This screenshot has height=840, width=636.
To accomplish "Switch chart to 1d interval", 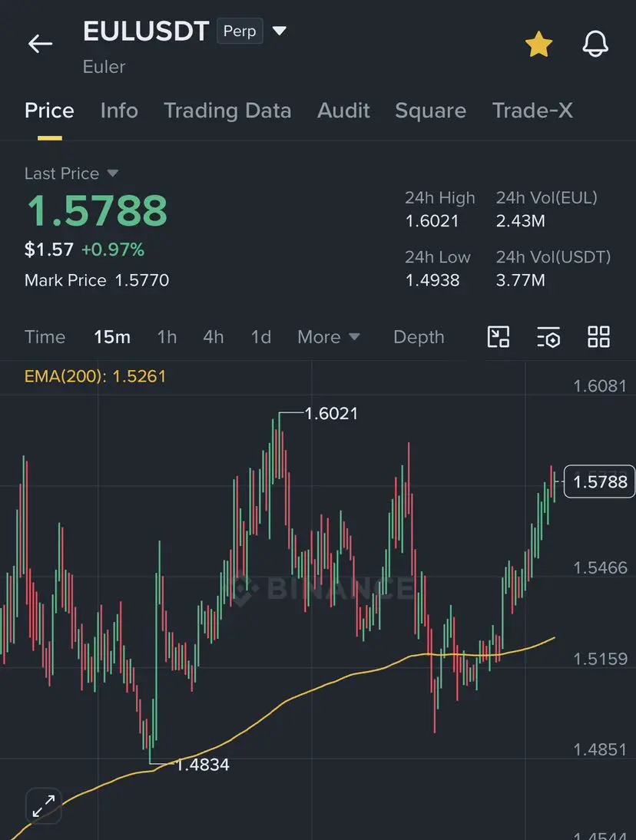I will point(261,337).
